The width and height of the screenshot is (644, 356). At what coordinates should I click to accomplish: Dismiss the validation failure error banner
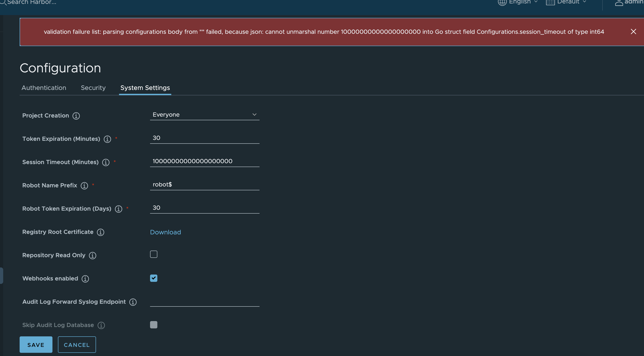pos(633,31)
